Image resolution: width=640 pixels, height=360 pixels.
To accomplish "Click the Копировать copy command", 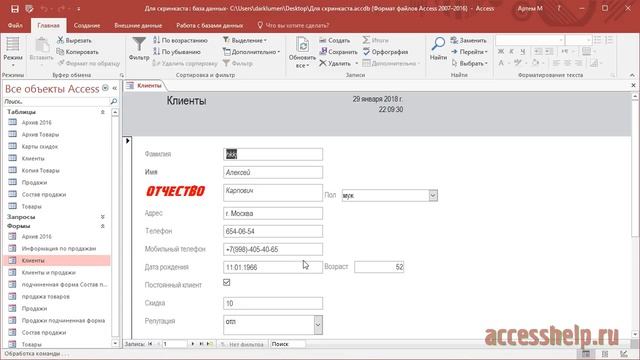I will pyautogui.click(x=78, y=52).
